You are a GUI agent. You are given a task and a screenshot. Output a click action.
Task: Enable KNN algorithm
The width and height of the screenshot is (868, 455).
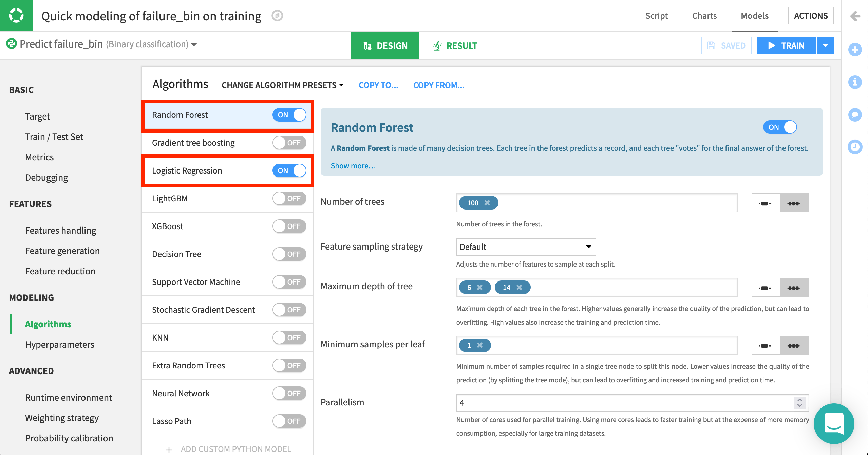tap(289, 338)
